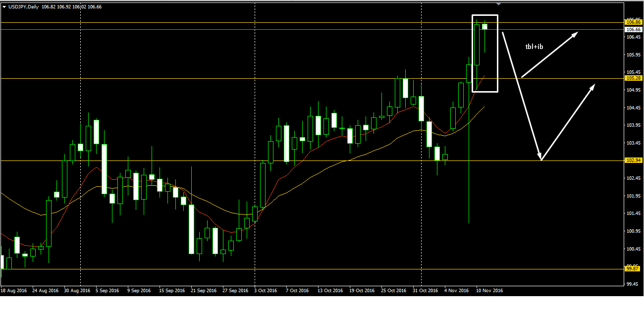
Task: Click the 25 Oct 2016 date label
Action: [x=394, y=291]
